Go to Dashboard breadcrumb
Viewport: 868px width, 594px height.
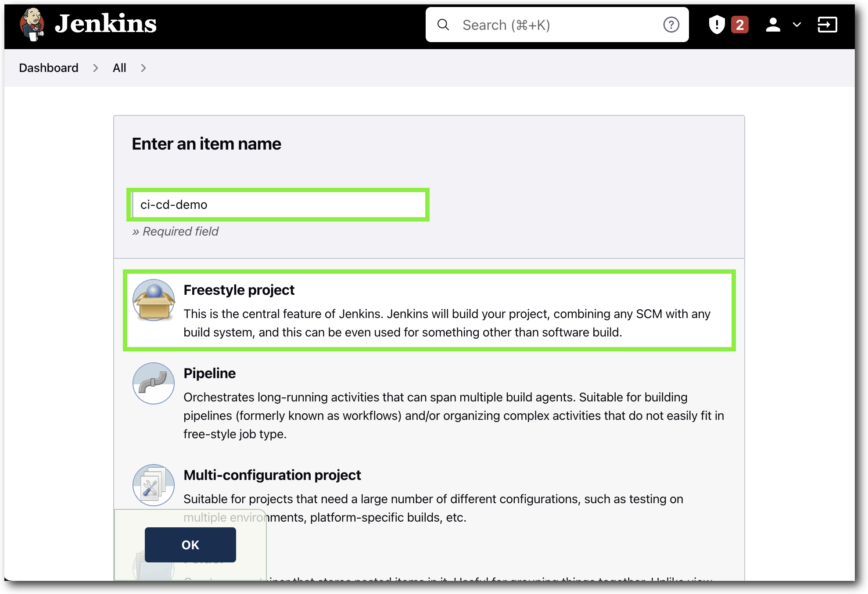pos(49,68)
